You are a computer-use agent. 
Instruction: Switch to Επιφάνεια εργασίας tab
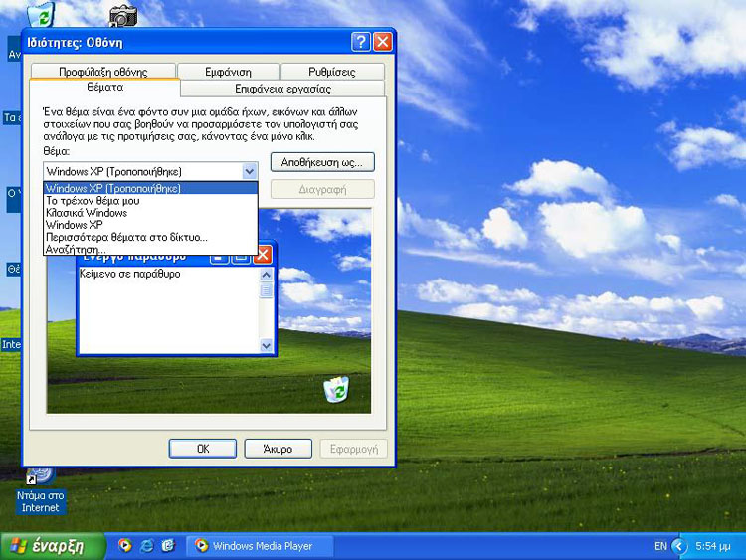282,89
